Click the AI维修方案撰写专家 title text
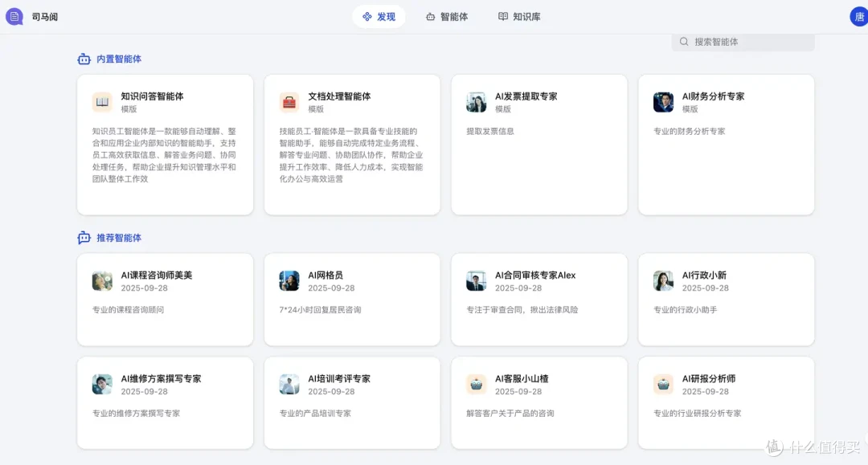 pos(161,379)
